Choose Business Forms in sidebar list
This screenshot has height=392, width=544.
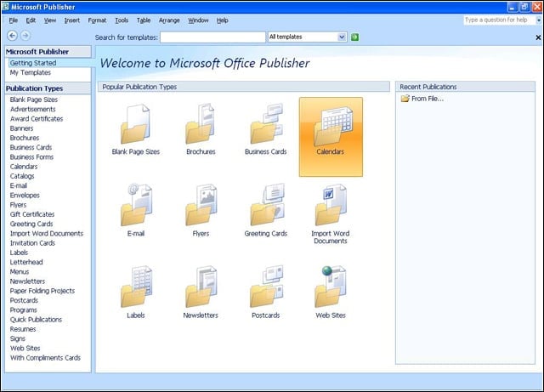click(31, 157)
